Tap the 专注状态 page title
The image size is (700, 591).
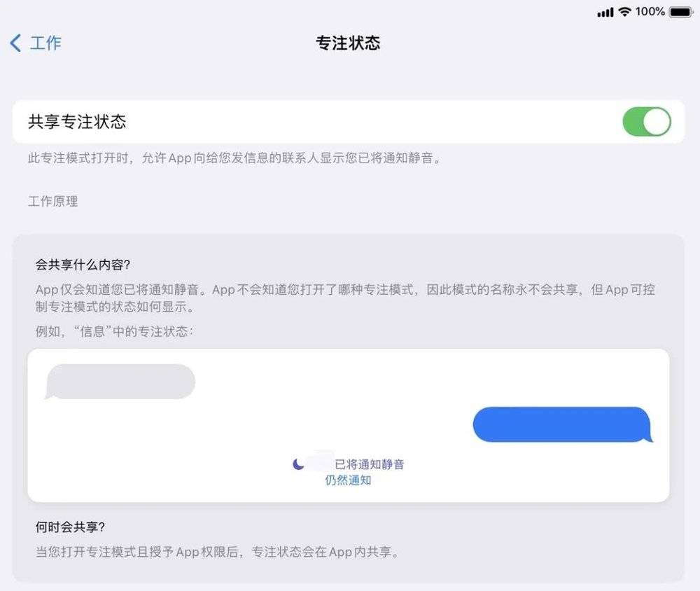point(348,43)
